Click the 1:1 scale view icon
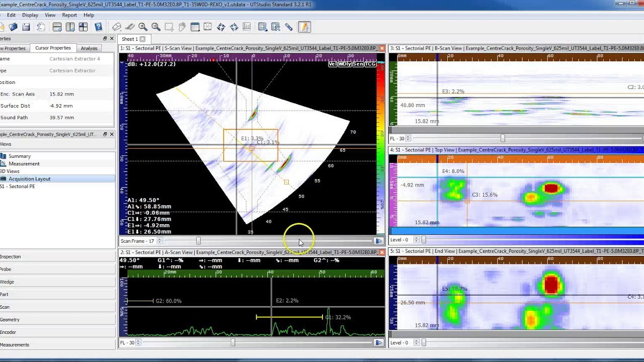 [x=247, y=27]
